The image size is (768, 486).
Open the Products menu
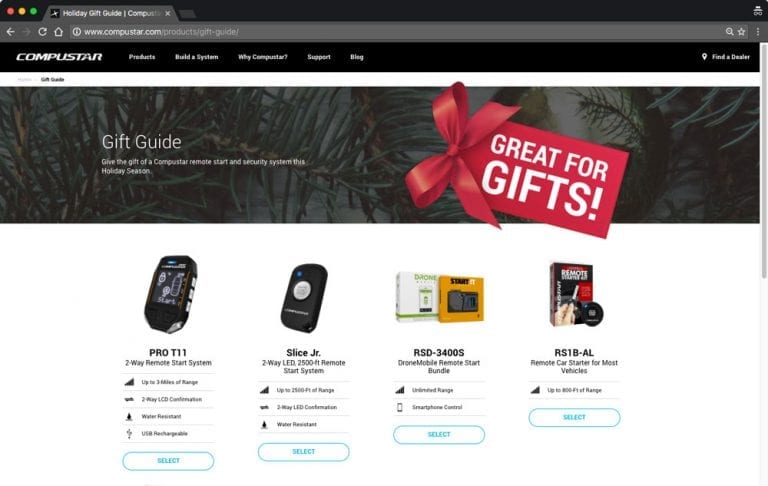(142, 57)
